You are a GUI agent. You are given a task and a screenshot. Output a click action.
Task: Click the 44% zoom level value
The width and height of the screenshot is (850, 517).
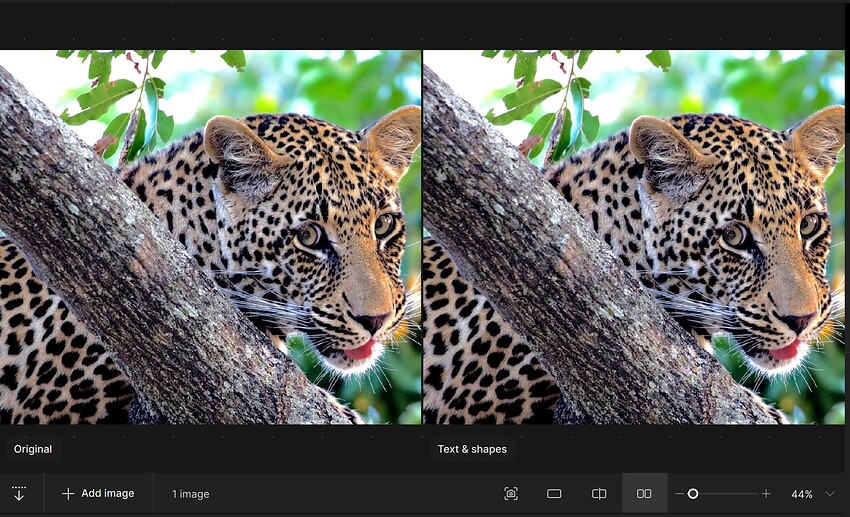pyautogui.click(x=801, y=494)
